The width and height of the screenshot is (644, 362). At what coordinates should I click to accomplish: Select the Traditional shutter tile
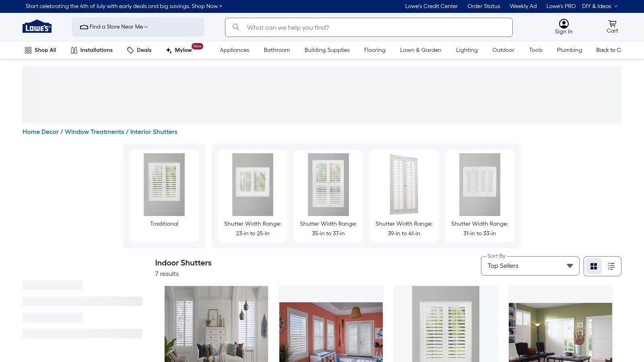click(x=164, y=196)
